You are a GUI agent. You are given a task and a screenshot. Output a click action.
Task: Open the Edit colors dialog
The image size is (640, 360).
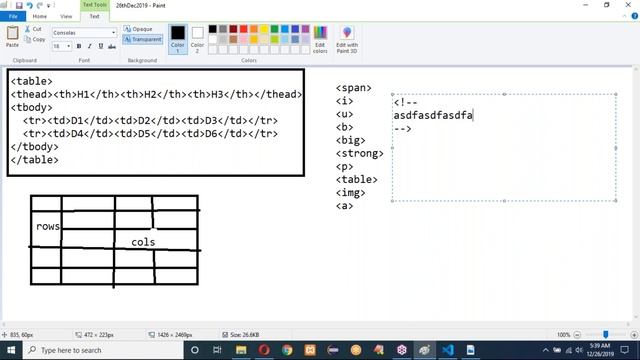click(320, 39)
